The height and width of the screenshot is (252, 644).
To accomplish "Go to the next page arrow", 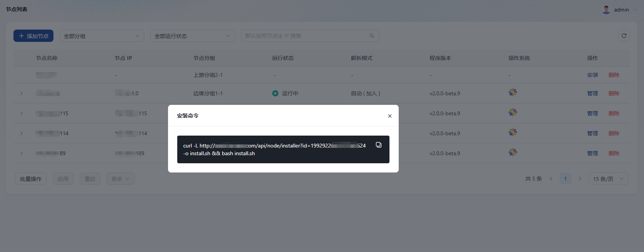I will [x=580, y=179].
